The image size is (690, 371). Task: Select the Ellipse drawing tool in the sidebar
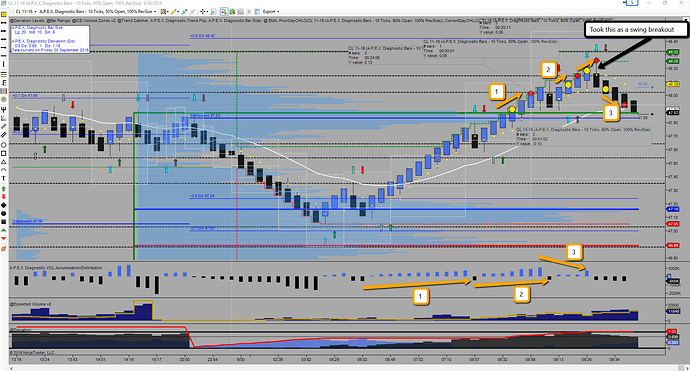[4, 145]
